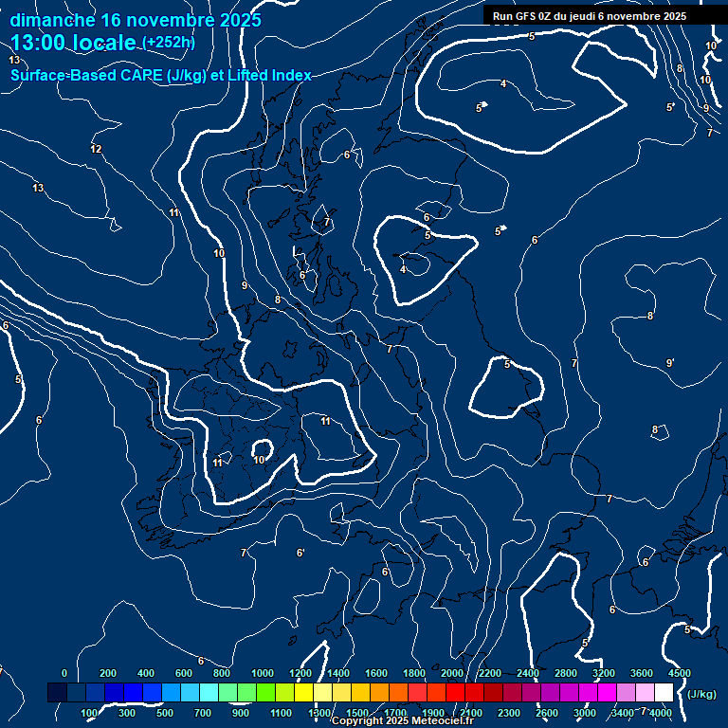Click the legend value '2300'

pyautogui.click(x=509, y=713)
